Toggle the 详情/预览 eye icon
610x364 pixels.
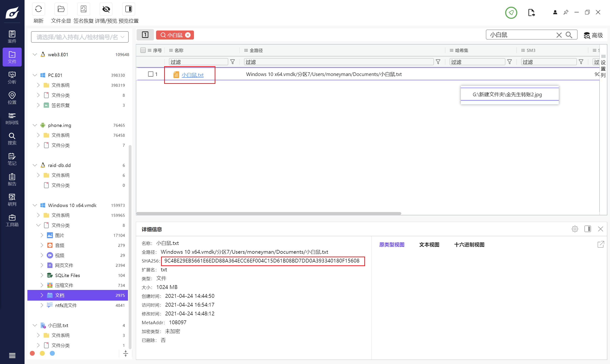(x=106, y=9)
